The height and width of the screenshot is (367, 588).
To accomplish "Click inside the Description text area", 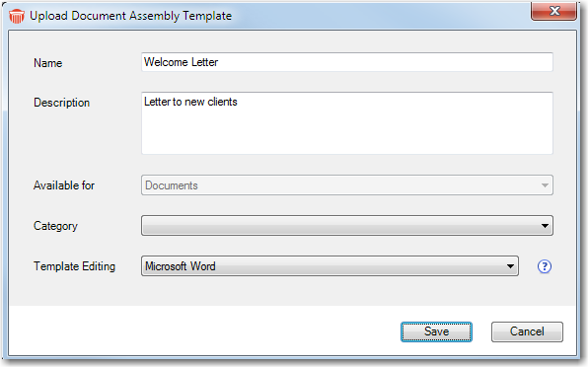I will pyautogui.click(x=347, y=123).
